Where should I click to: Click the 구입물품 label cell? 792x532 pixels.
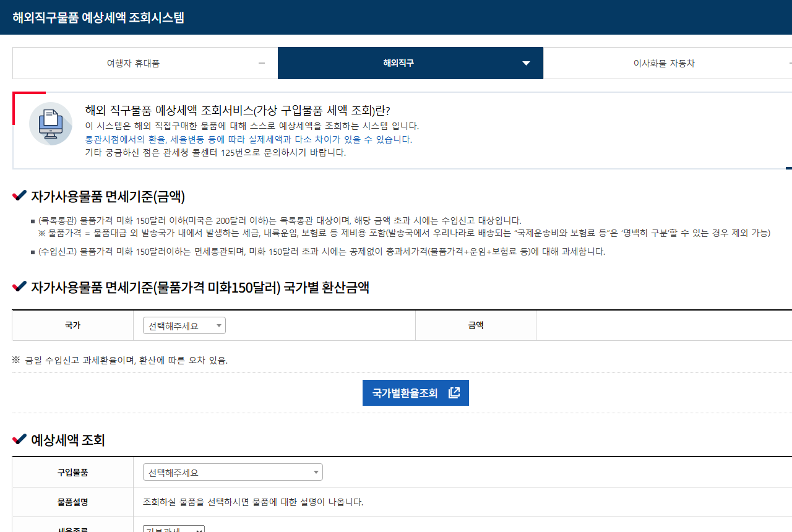tap(73, 472)
